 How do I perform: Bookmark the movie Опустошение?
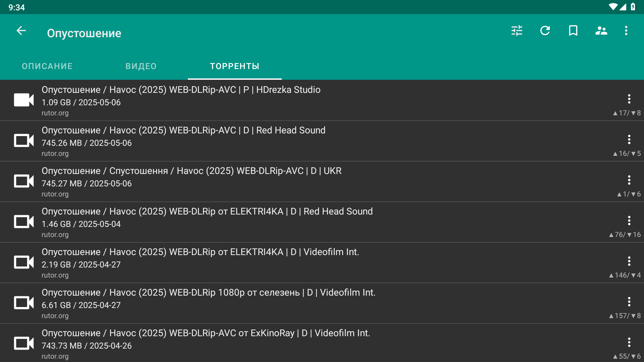pos(573,31)
